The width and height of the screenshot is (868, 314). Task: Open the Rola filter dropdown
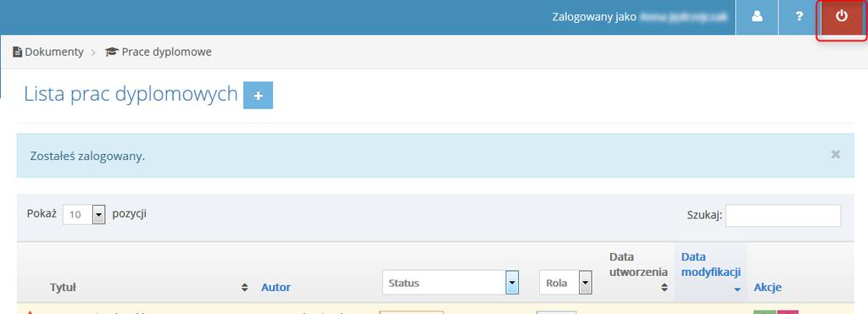pos(565,283)
